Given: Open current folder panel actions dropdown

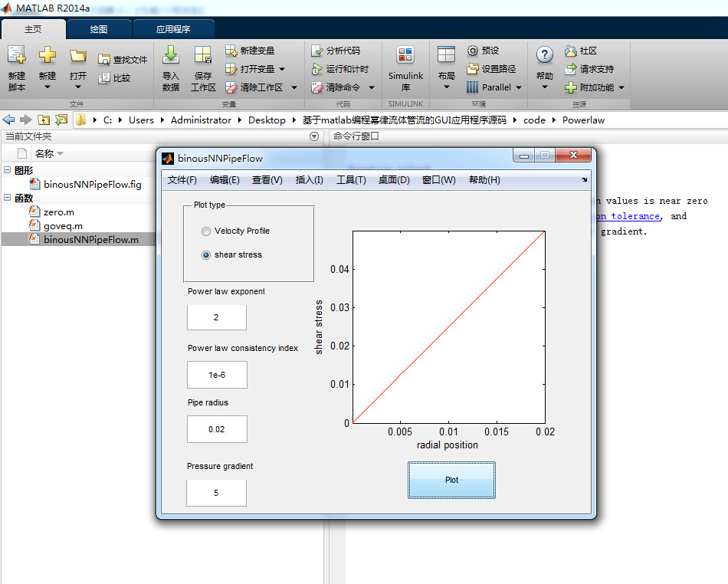Looking at the screenshot, I should click(x=314, y=136).
